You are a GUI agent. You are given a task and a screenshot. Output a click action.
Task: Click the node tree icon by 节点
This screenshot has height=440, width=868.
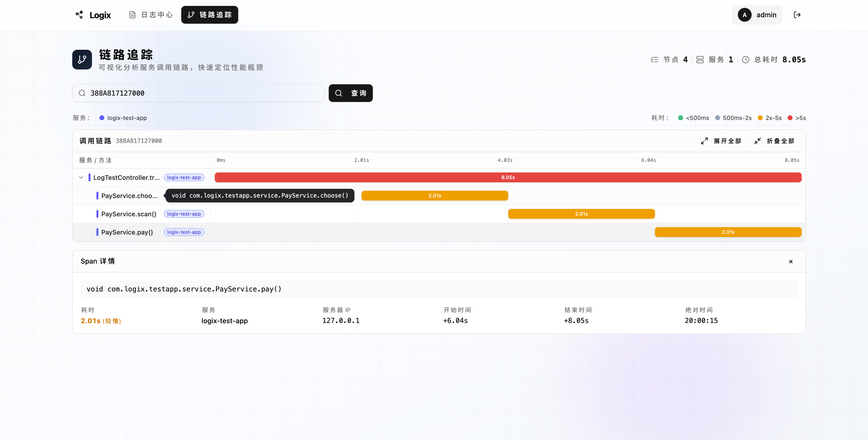pyautogui.click(x=654, y=60)
